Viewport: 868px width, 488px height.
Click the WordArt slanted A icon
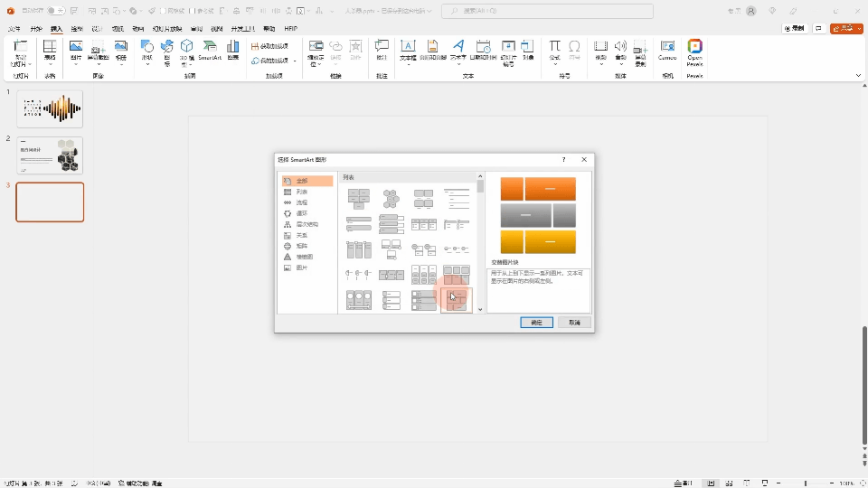tap(458, 46)
